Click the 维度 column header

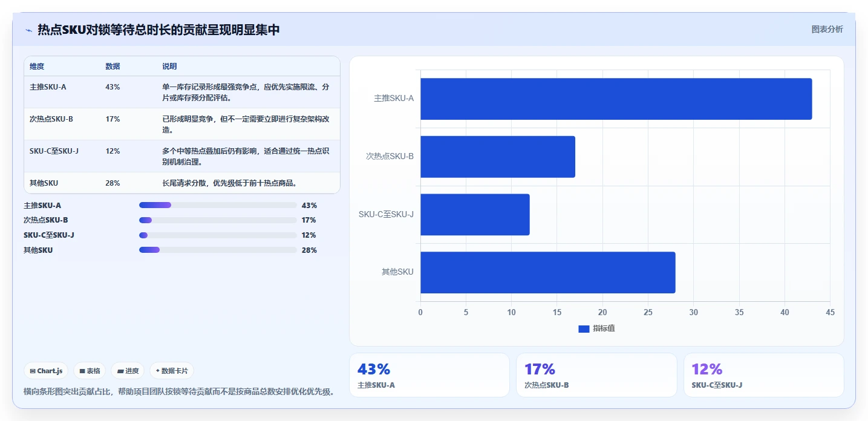(37, 66)
